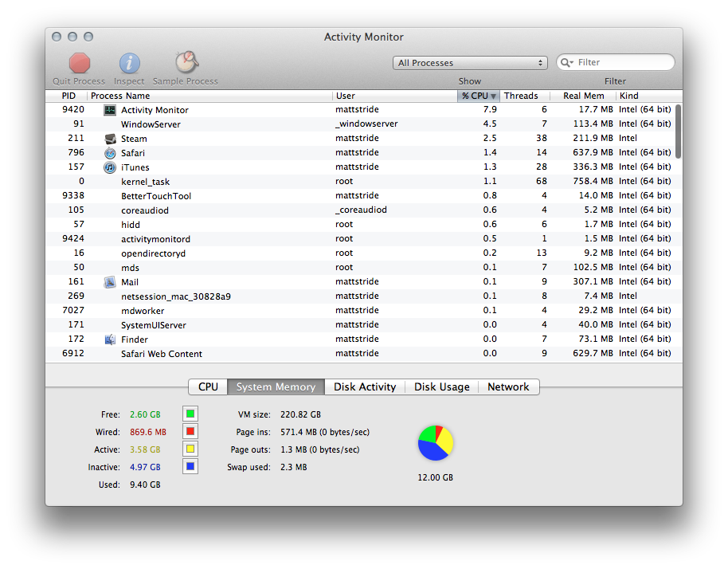Click the 637.9 MB memory value for Safari
728x569 pixels.
pos(593,152)
